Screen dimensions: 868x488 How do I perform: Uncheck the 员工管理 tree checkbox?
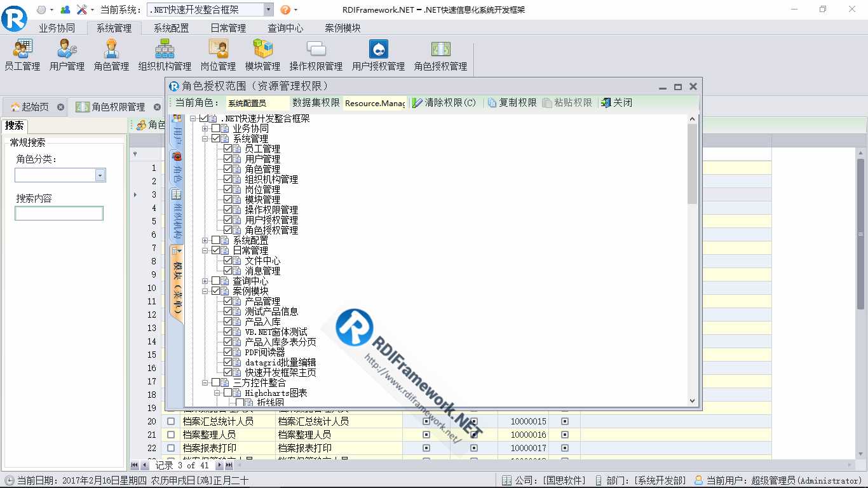[227, 149]
